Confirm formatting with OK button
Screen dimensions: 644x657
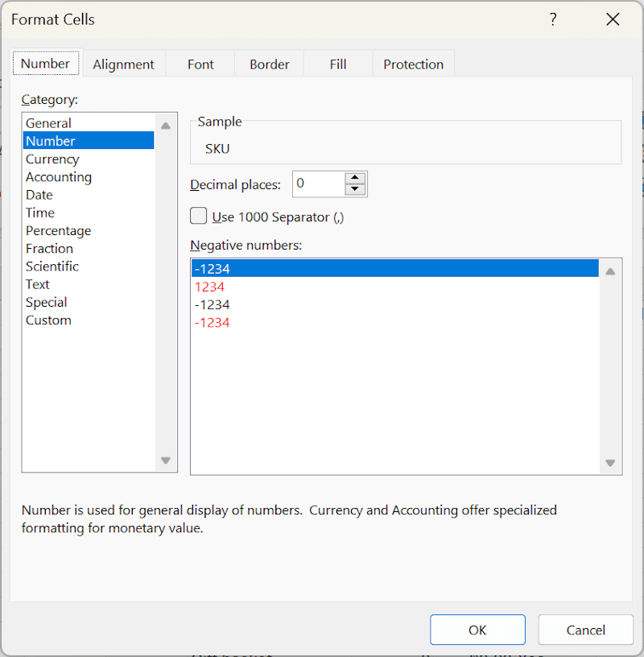pos(477,630)
